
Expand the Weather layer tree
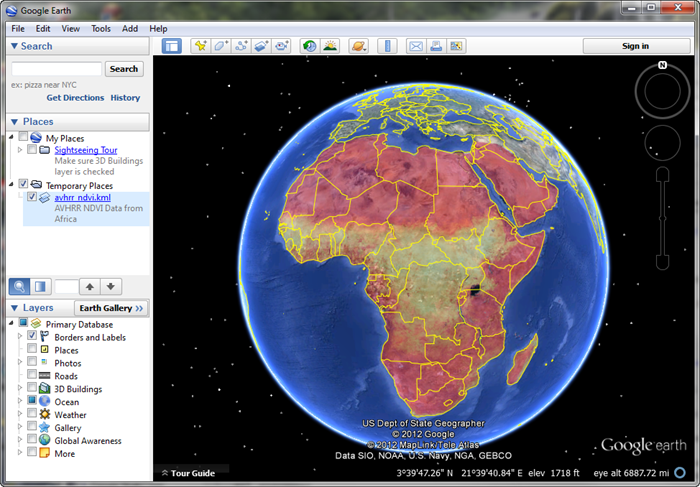point(19,415)
